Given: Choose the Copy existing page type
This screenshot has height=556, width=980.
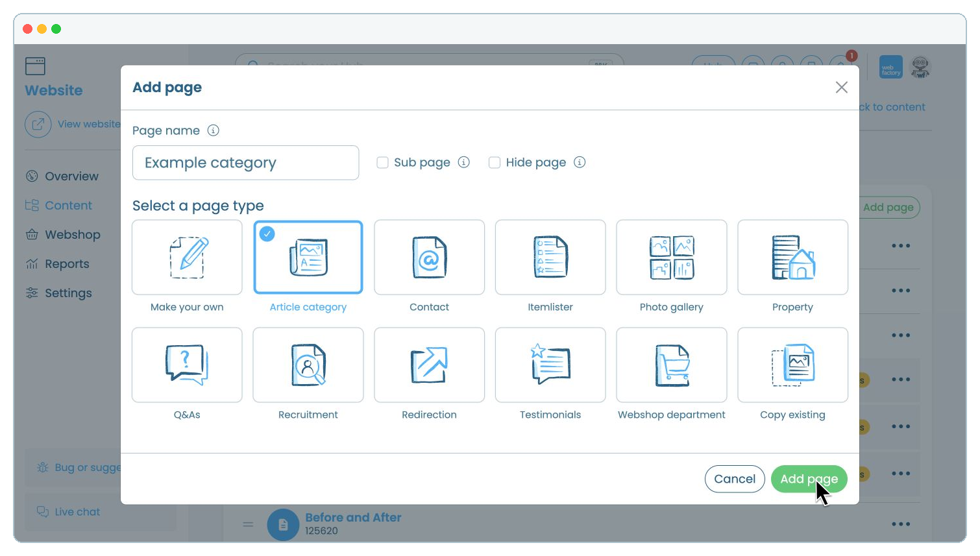Looking at the screenshot, I should pyautogui.click(x=793, y=365).
